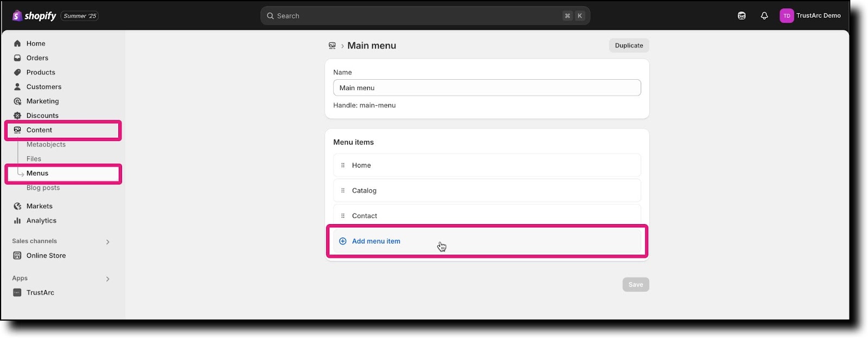The height and width of the screenshot is (338, 868).
Task: Open the notifications bell
Action: 764,16
